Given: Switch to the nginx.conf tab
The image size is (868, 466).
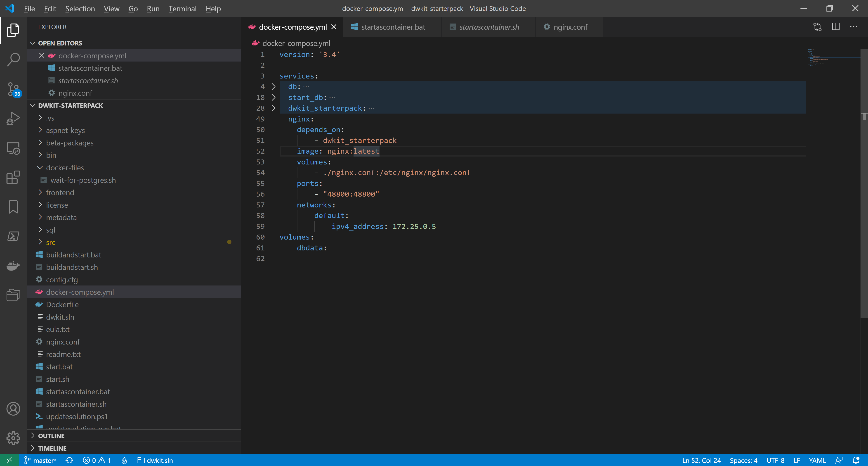Looking at the screenshot, I should (569, 27).
